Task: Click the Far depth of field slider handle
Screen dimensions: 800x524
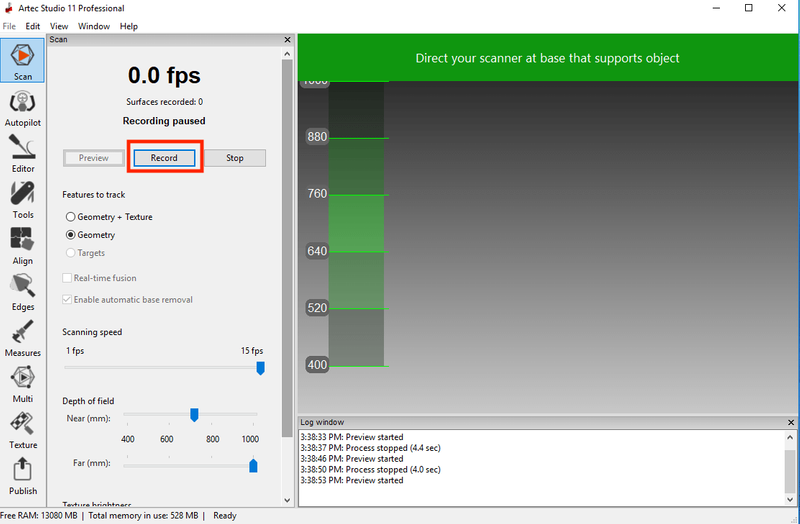Action: click(x=253, y=464)
